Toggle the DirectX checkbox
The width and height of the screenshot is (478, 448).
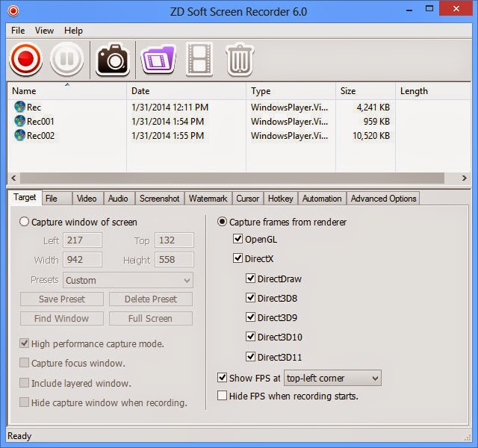pos(238,258)
